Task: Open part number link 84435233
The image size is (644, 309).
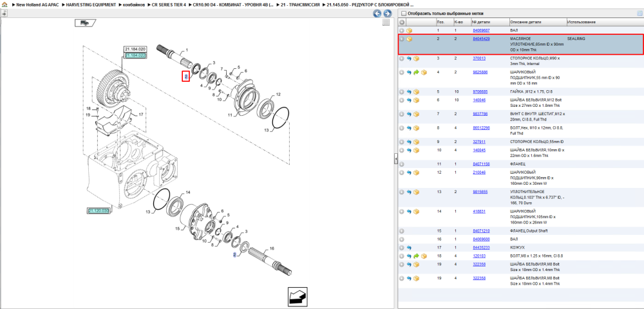Action: point(481,248)
